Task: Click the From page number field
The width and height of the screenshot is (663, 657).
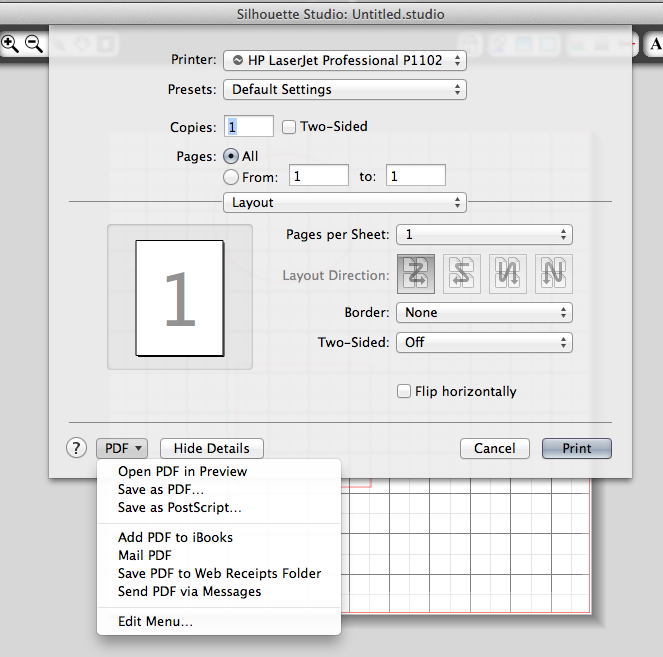Action: tap(319, 175)
